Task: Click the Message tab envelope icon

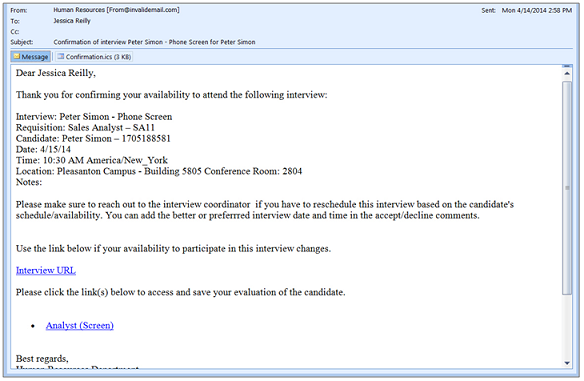Action: tap(16, 57)
